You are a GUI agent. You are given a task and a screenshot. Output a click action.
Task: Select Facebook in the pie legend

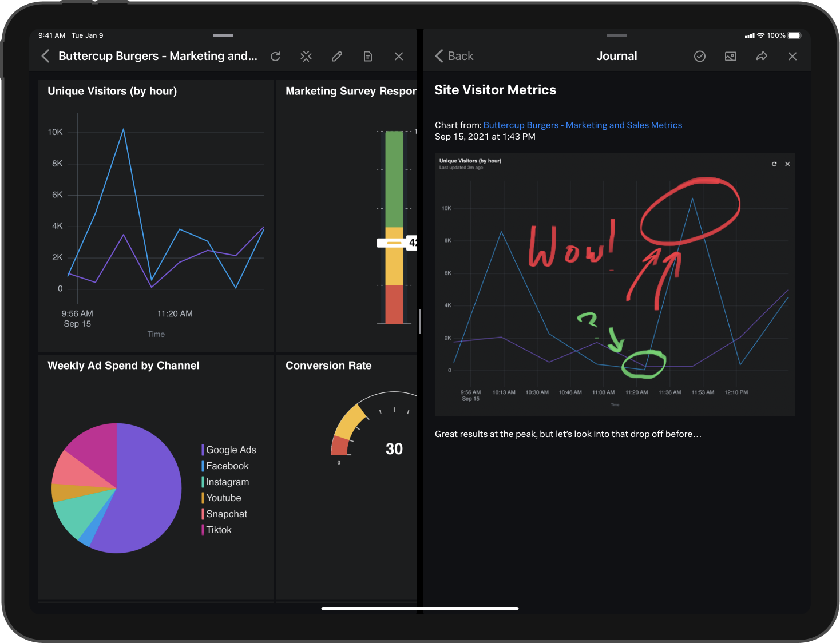(225, 466)
